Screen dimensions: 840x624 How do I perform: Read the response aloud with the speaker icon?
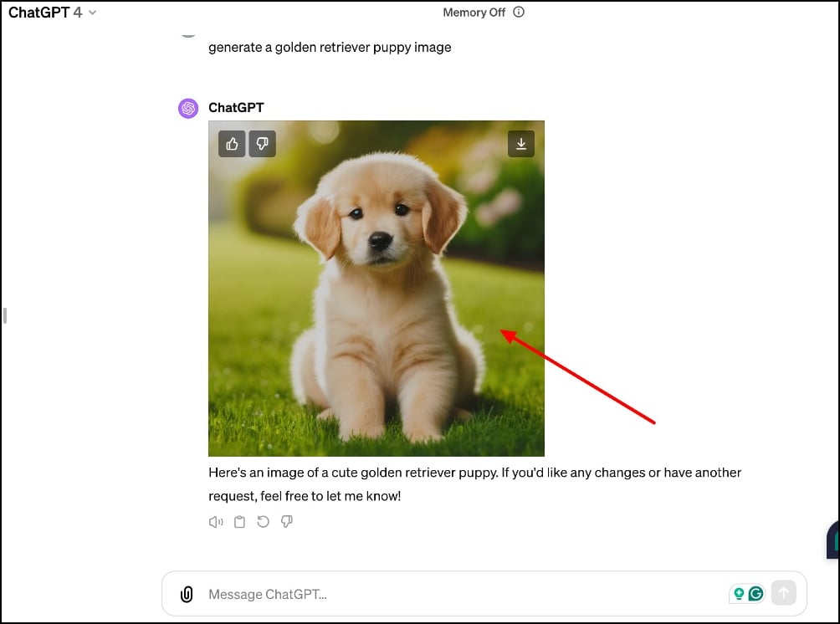216,521
